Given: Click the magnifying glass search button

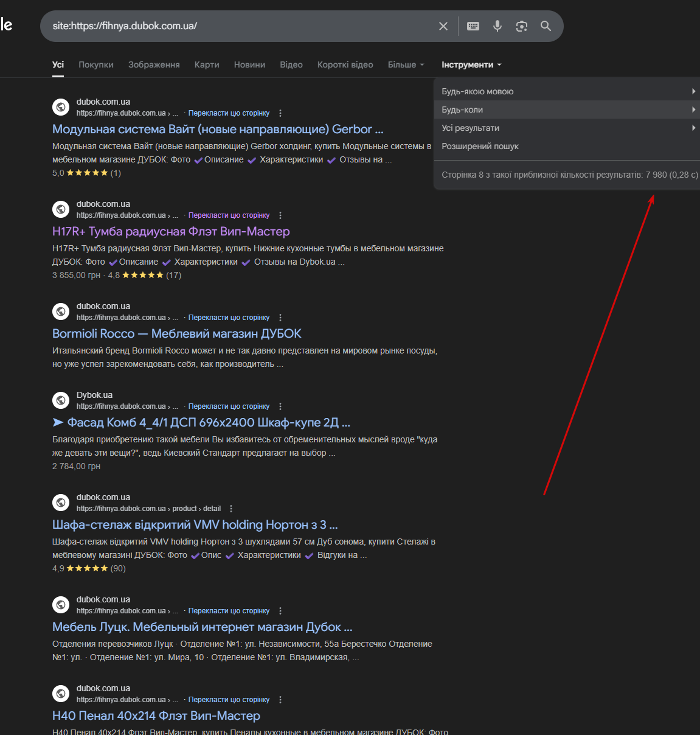Looking at the screenshot, I should [x=546, y=26].
